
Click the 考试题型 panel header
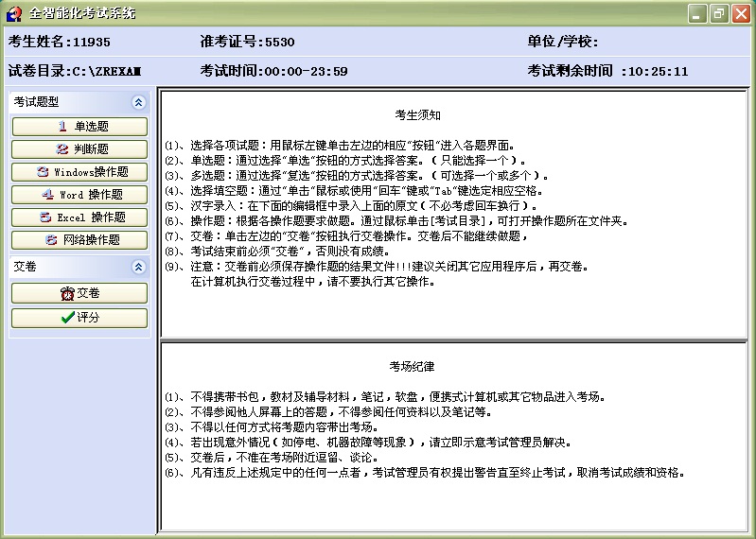coord(79,102)
